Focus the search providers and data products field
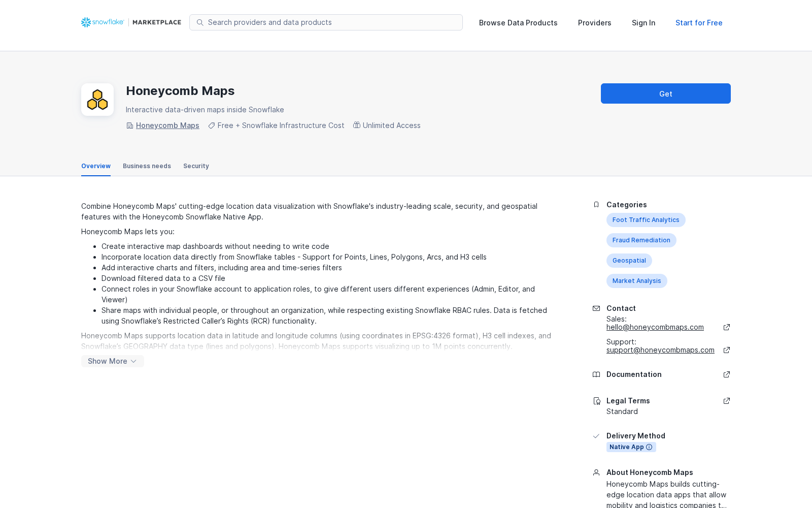Viewport: 812px width, 508px height. (x=326, y=22)
